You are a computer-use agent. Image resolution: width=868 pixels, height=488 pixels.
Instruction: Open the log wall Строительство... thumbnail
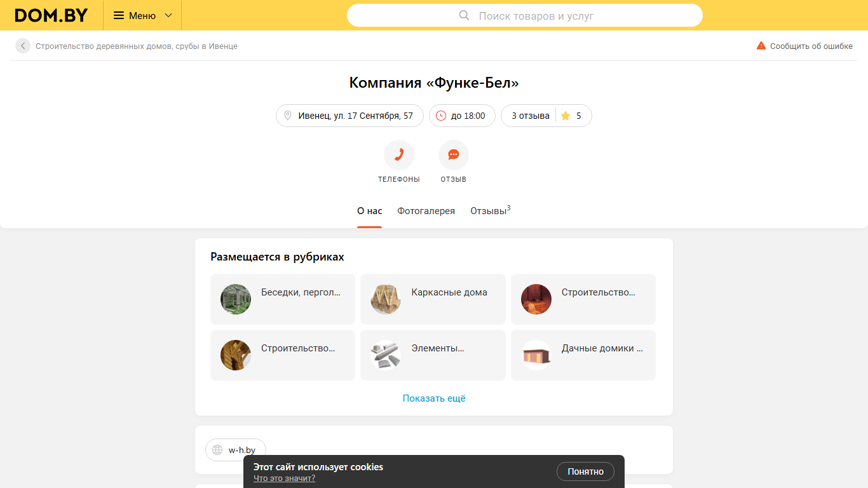(x=236, y=355)
